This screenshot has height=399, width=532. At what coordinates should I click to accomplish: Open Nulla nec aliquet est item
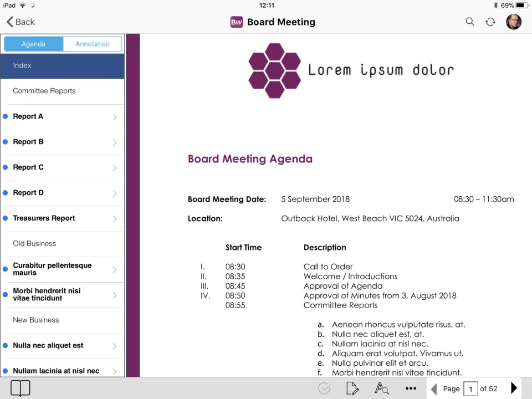click(x=63, y=346)
